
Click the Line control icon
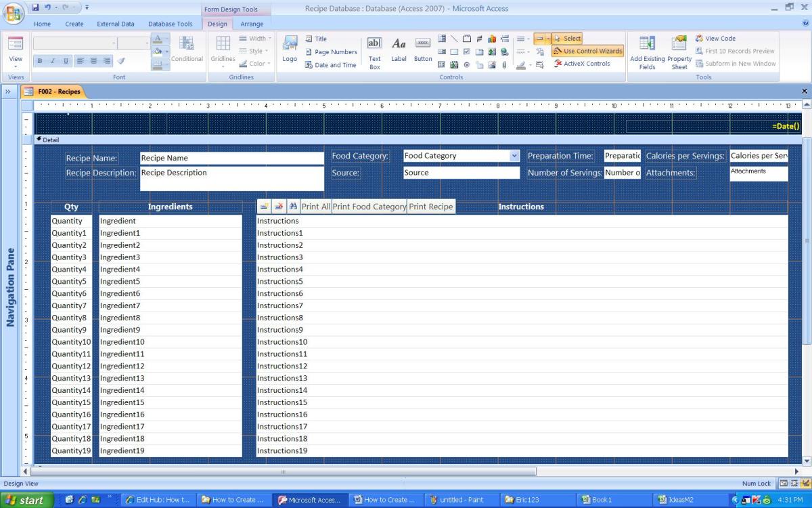(x=454, y=39)
